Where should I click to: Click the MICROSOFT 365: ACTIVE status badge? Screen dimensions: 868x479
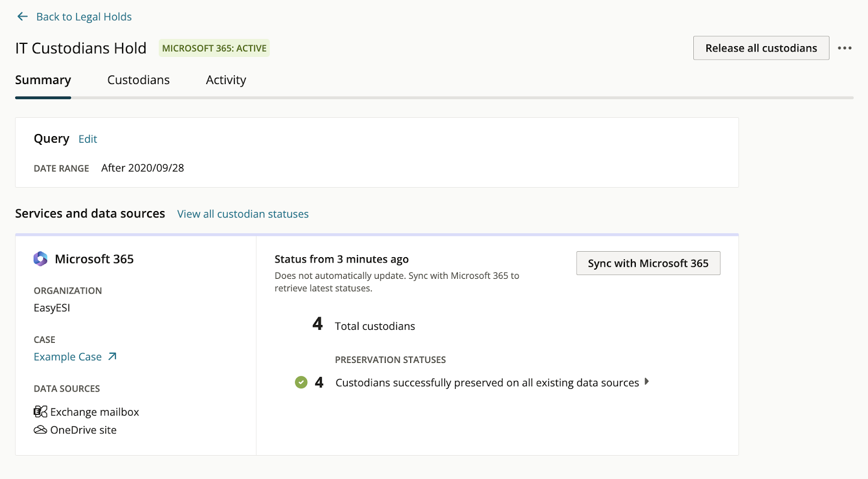214,48
